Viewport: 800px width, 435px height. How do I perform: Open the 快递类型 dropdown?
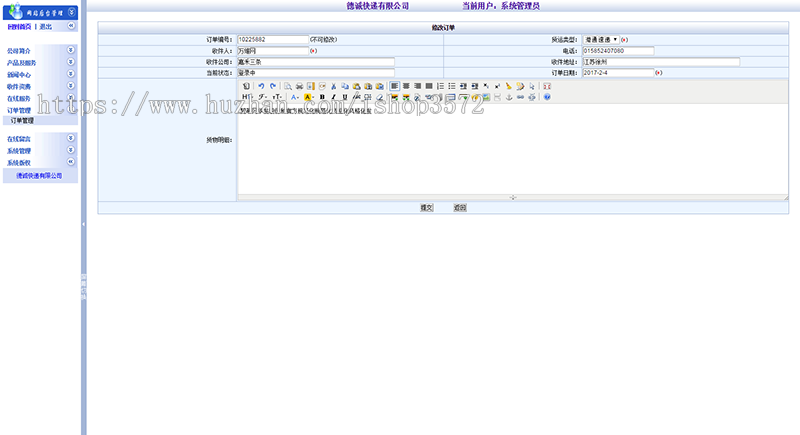pos(600,40)
